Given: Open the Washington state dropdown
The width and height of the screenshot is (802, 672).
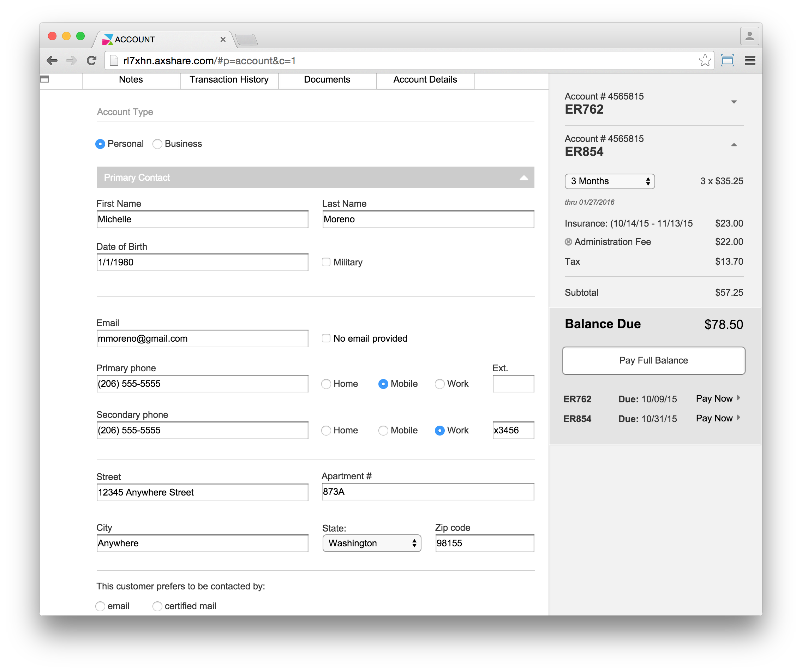Looking at the screenshot, I should point(372,543).
